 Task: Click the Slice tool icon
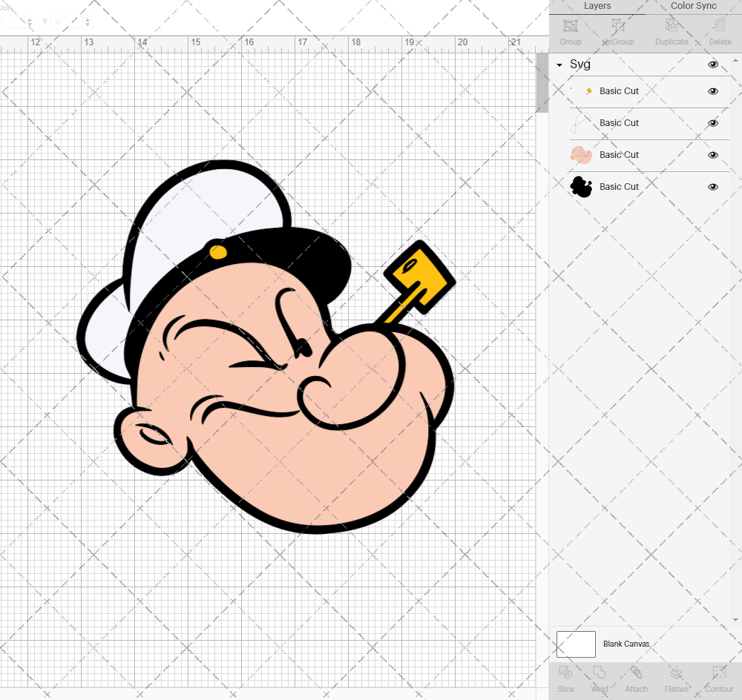tap(565, 673)
